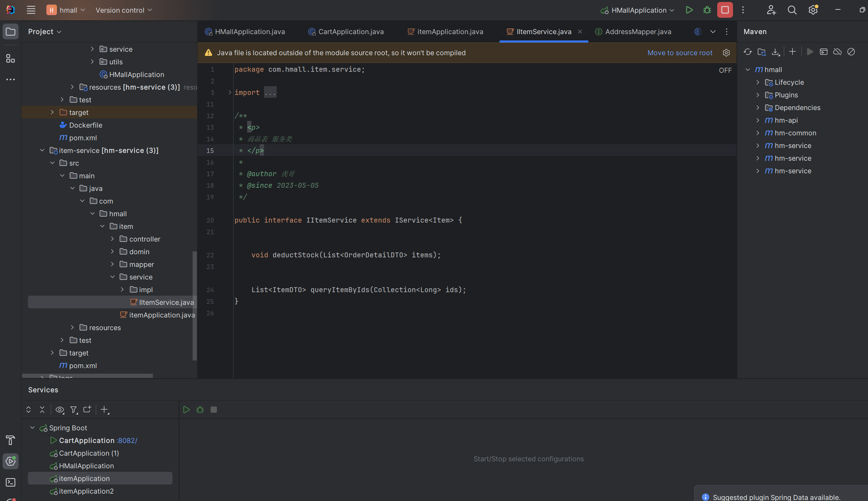Open the Project tool window folder icon

coord(11,32)
